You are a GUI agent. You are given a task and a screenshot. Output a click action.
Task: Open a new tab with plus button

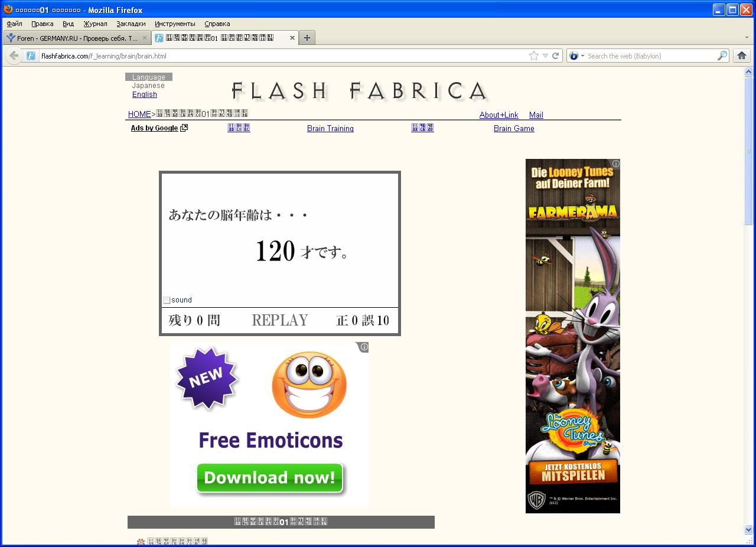(307, 38)
